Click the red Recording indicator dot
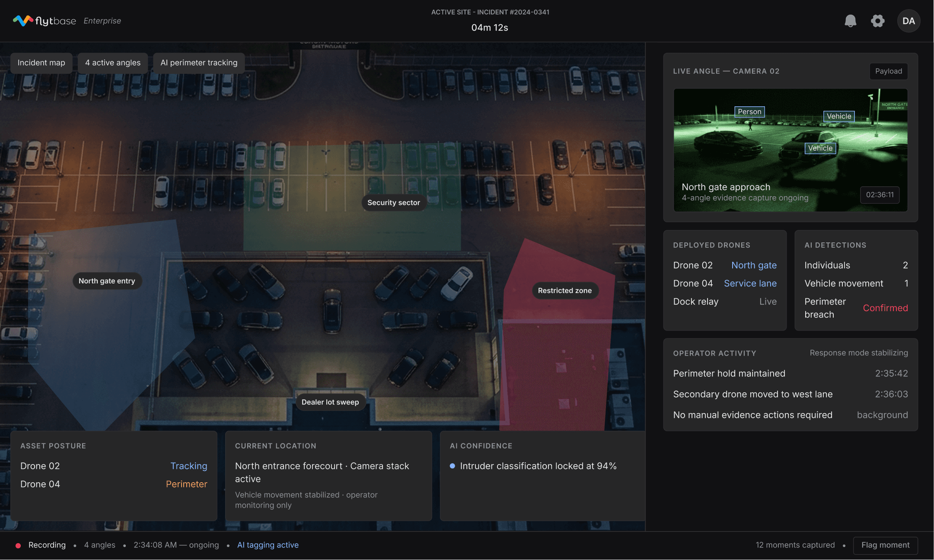Image resolution: width=934 pixels, height=560 pixels. coord(18,545)
